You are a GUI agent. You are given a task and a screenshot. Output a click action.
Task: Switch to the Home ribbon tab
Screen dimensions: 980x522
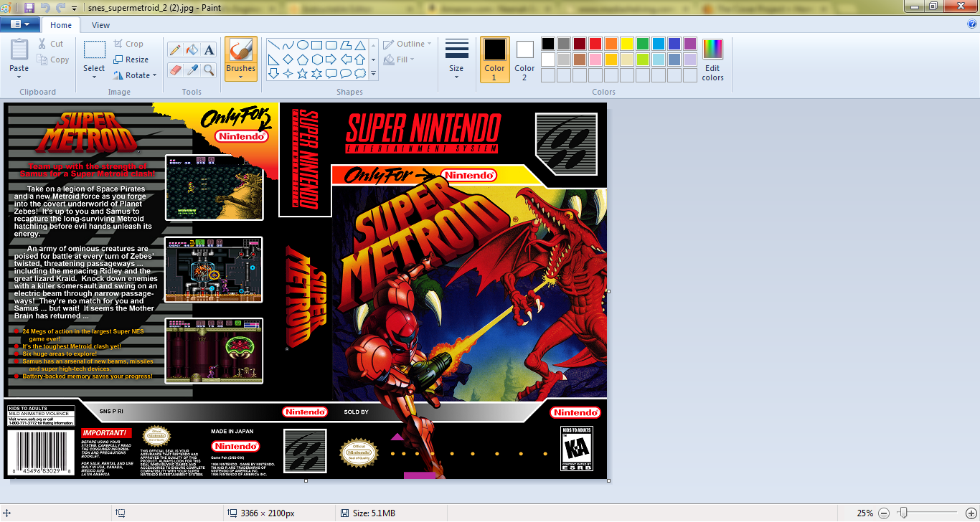61,25
